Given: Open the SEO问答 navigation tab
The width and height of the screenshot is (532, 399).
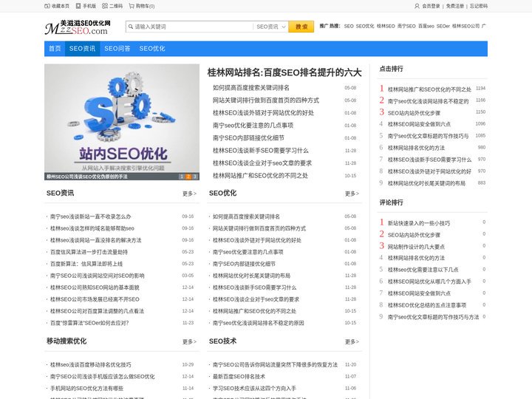Looking at the screenshot, I should pos(117,49).
